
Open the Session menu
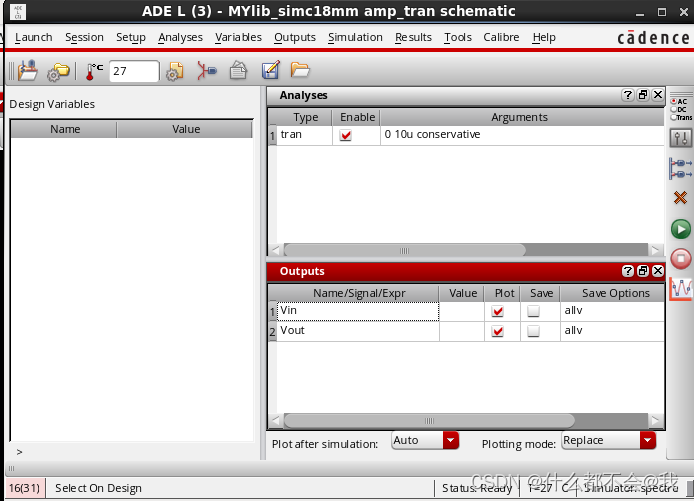pos(84,37)
